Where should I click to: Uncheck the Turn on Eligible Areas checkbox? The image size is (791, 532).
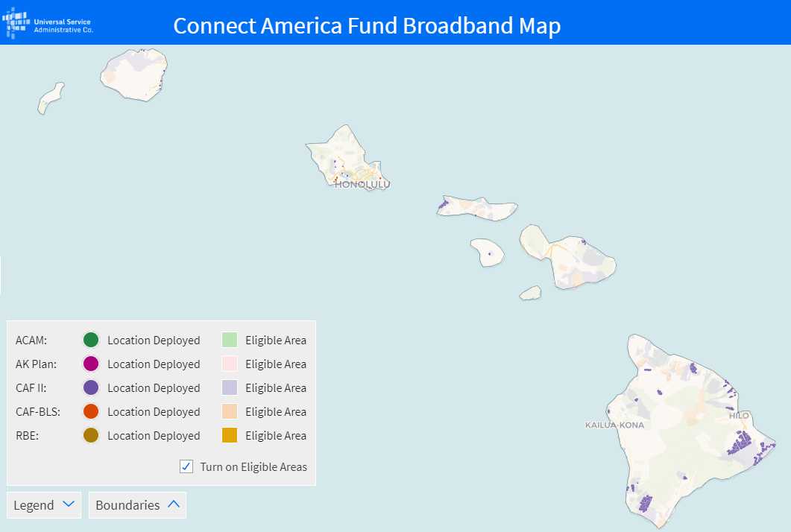click(x=186, y=466)
